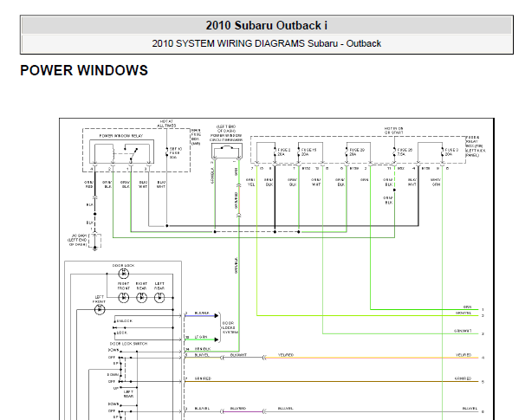525x420 pixels.
Task: Click the 'DOOR LOCK' illumination lamp symbol
Action: point(124,274)
